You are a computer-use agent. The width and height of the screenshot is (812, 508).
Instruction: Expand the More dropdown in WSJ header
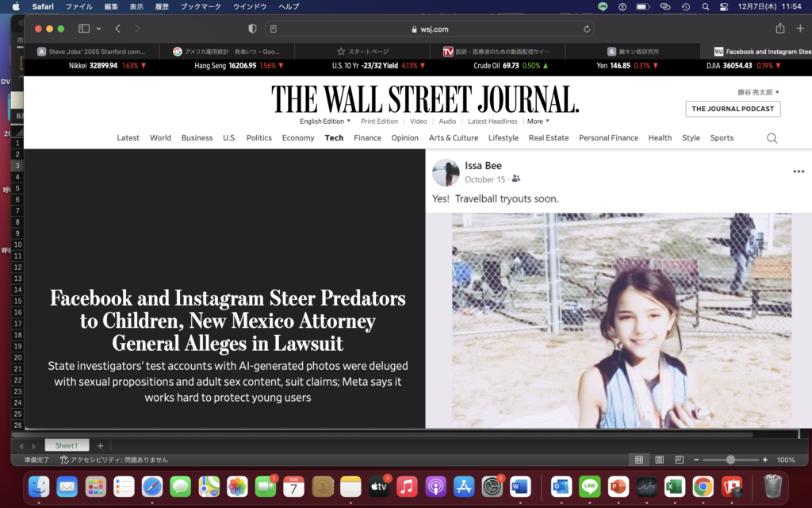point(538,121)
